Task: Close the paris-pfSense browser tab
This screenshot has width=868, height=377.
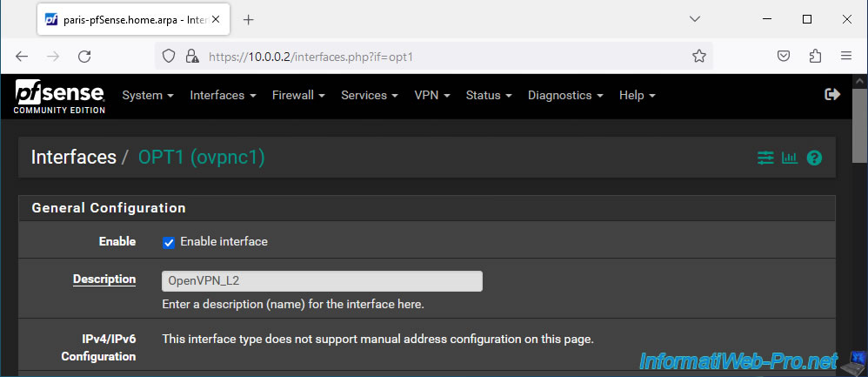Action: (216, 19)
